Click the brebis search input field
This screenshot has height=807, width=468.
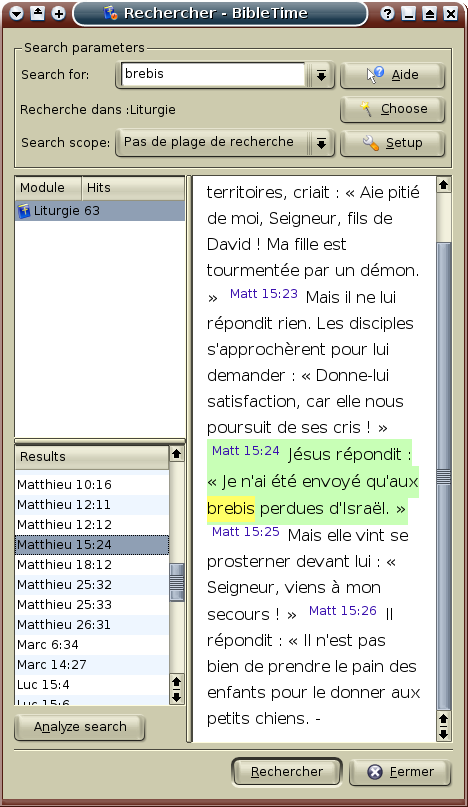214,75
